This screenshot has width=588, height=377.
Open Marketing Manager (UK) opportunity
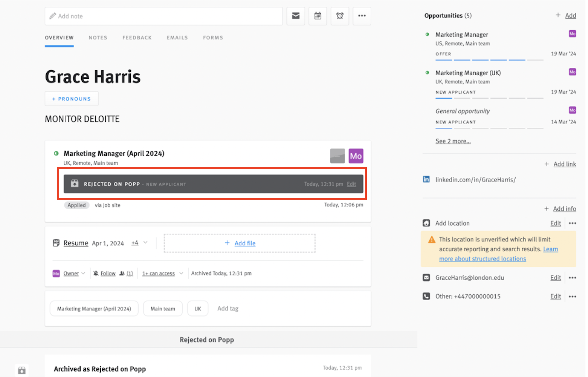pos(468,72)
